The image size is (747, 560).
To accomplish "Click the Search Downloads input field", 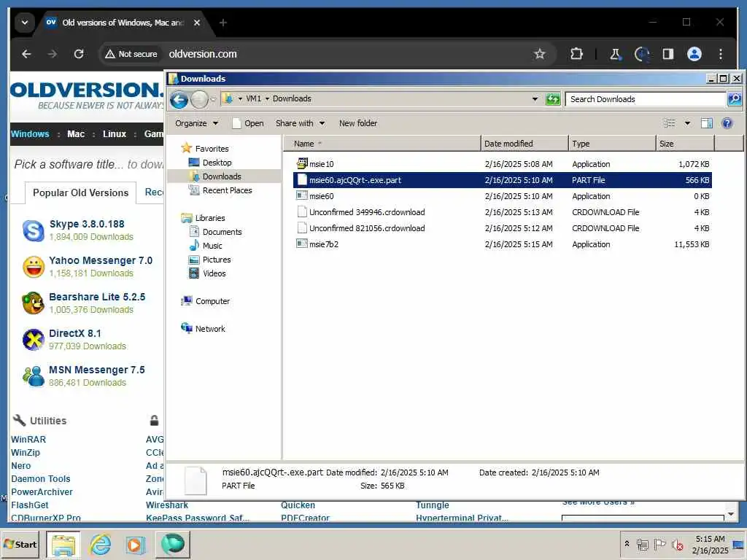I will click(646, 99).
